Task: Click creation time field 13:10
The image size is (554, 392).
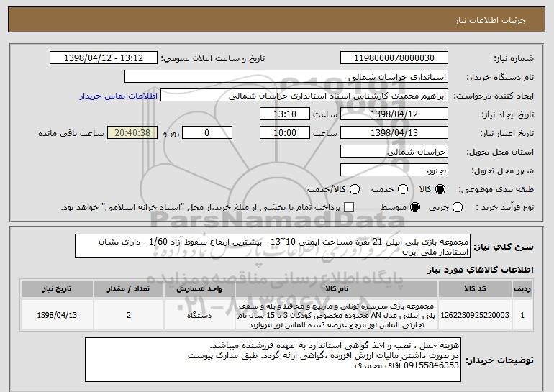Action: [285, 114]
